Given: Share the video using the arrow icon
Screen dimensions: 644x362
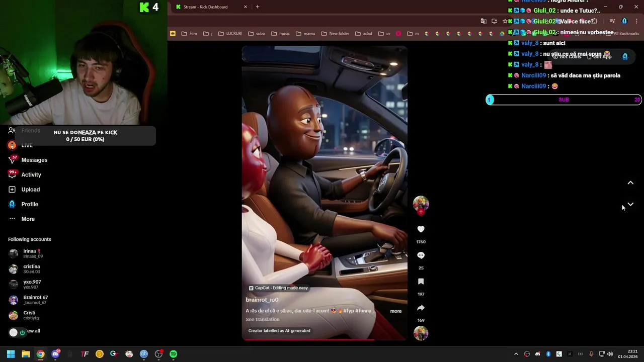Looking at the screenshot, I should coord(421,308).
